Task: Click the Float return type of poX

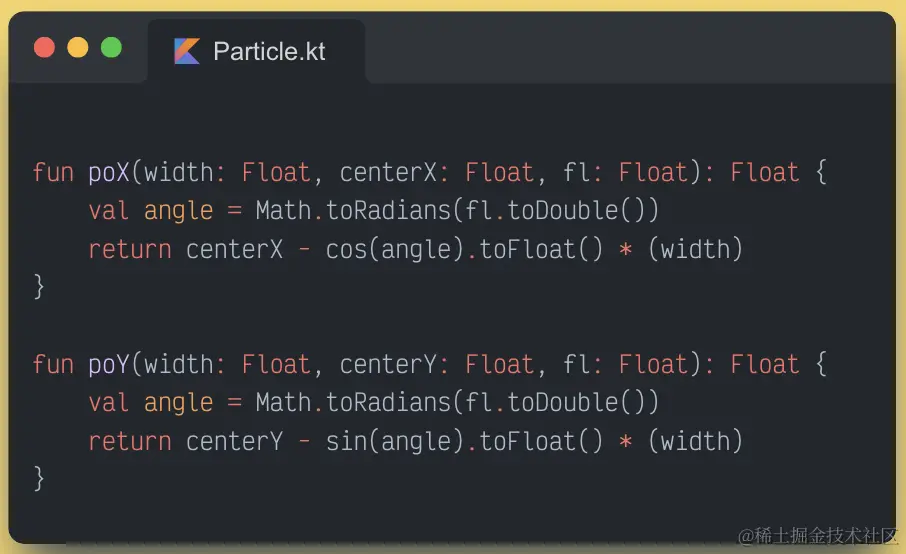Action: point(764,173)
